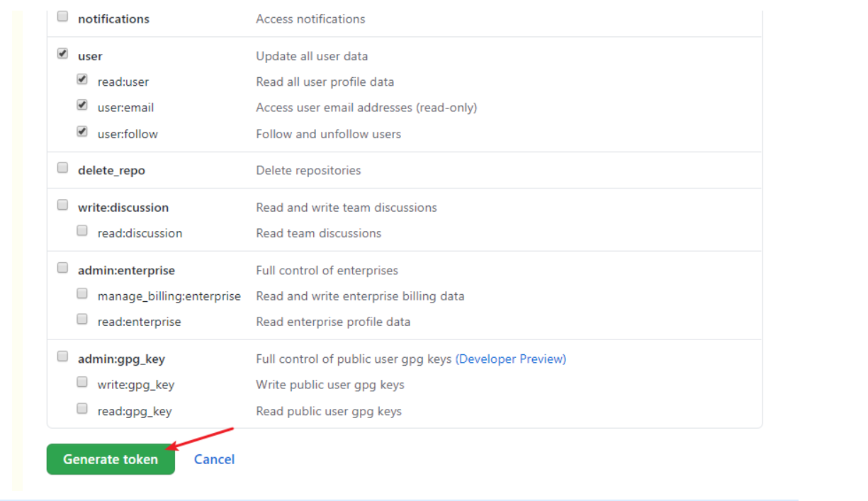Click the Cancel link
Viewport: 868px width, 501px height.
(214, 459)
